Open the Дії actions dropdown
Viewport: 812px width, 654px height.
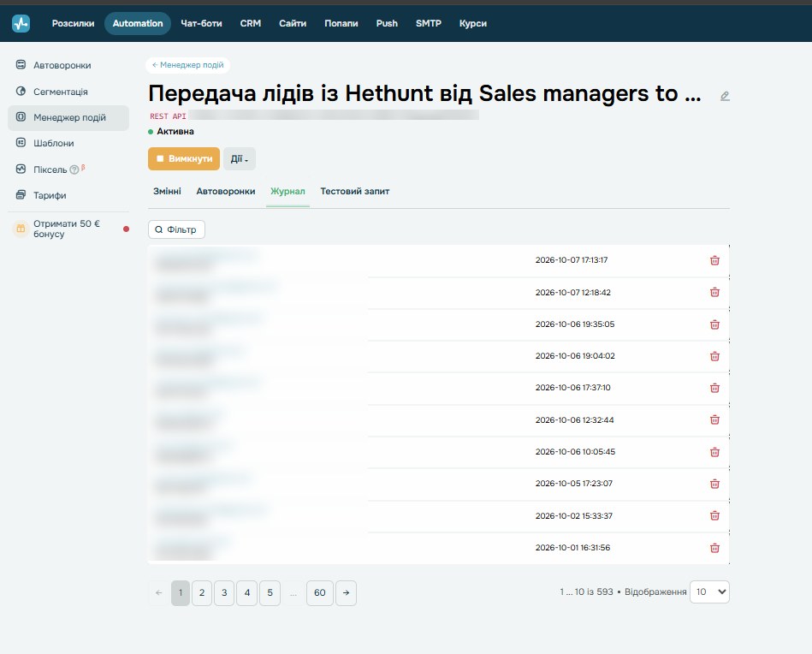(x=240, y=158)
